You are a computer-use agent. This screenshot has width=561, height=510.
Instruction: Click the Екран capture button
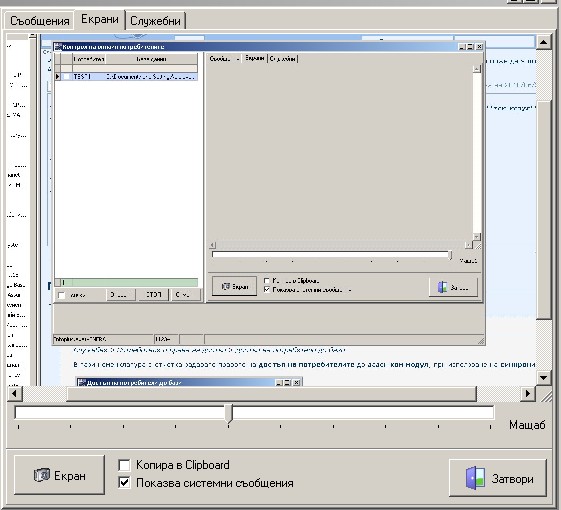(x=59, y=475)
